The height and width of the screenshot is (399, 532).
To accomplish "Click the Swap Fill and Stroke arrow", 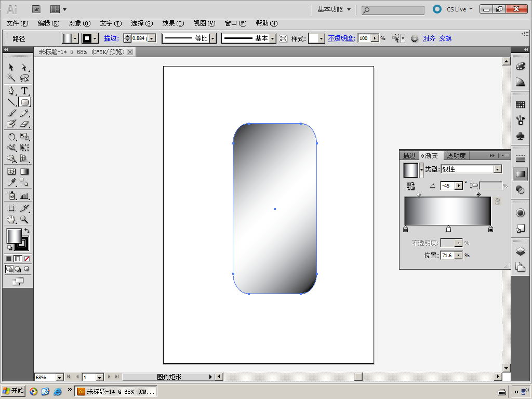I will click(27, 231).
